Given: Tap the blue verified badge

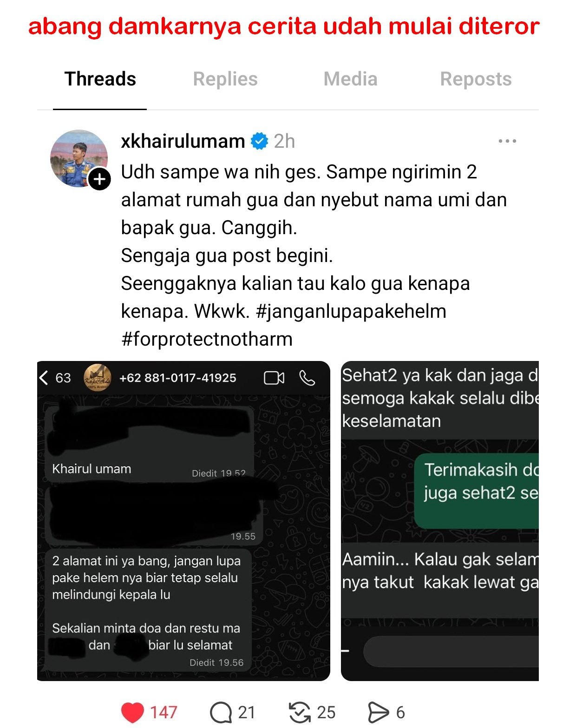Looking at the screenshot, I should tap(259, 141).
